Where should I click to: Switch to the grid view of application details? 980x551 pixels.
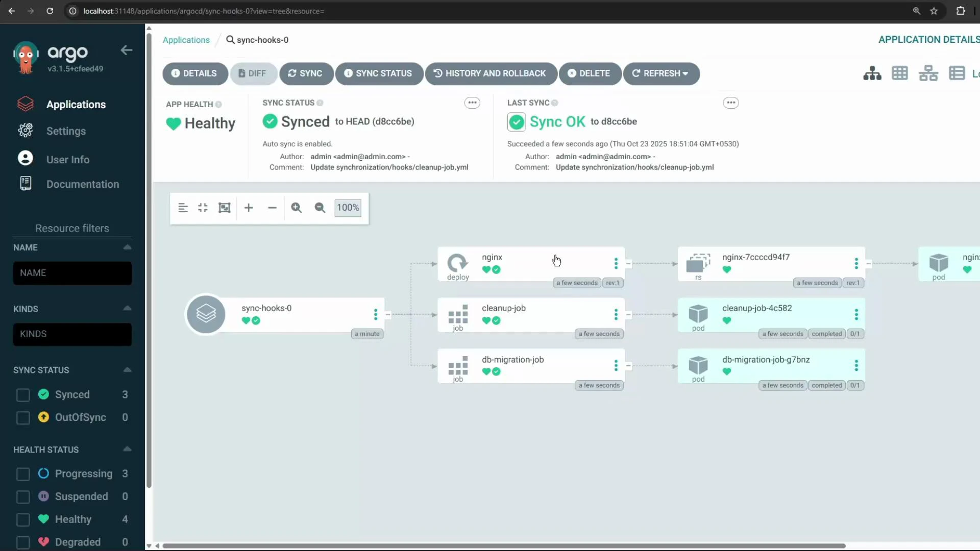coord(900,73)
